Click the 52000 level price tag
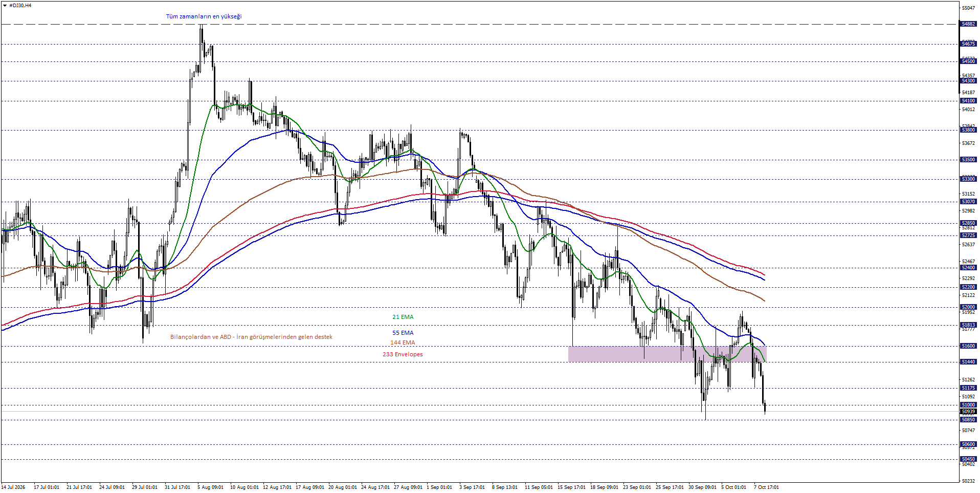Image resolution: width=980 pixels, height=493 pixels. coord(968,307)
